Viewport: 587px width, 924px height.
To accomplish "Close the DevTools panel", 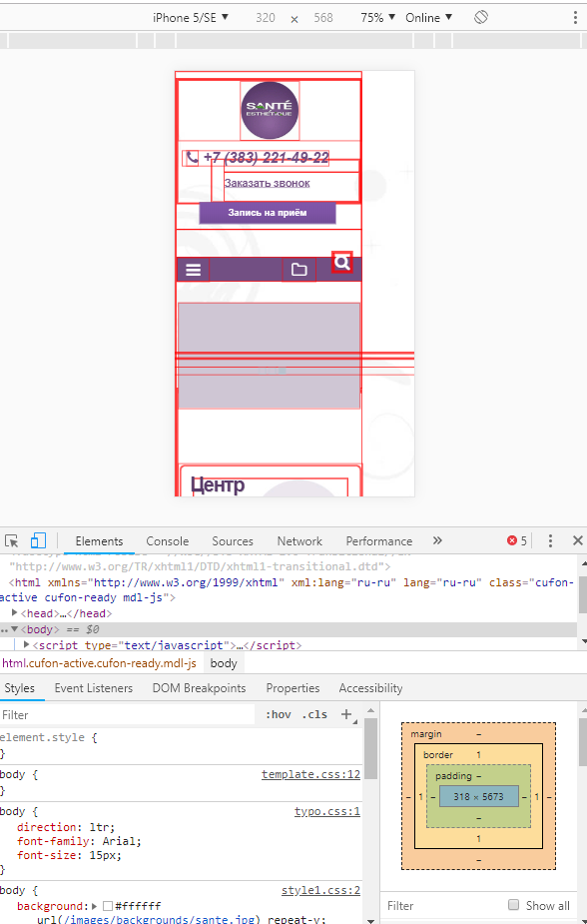I will (x=578, y=540).
